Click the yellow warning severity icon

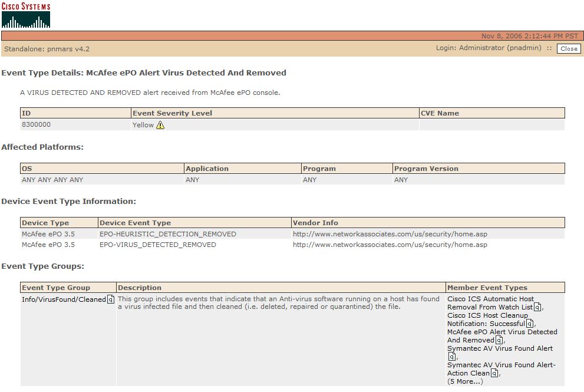pos(160,125)
